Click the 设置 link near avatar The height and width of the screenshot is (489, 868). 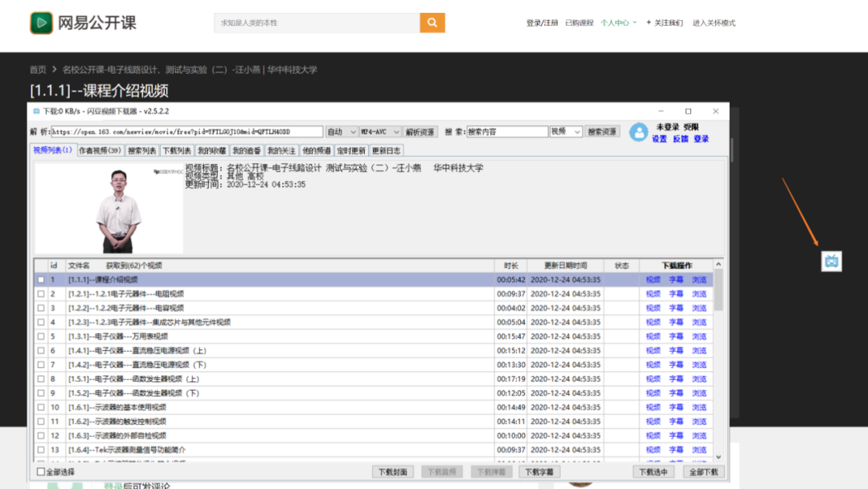[659, 139]
